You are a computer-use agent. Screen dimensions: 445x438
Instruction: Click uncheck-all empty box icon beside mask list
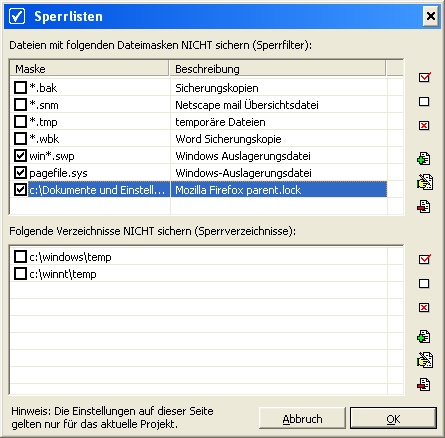click(x=424, y=101)
